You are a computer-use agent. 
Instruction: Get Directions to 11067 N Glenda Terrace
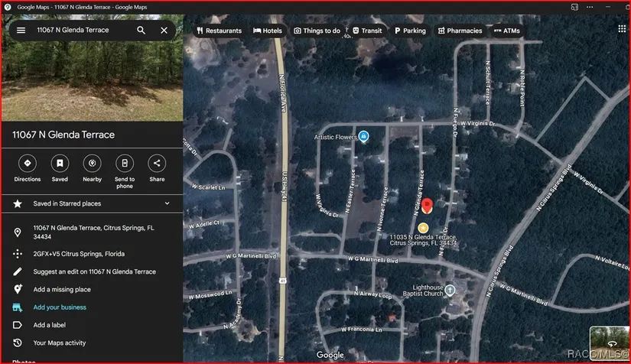28,164
